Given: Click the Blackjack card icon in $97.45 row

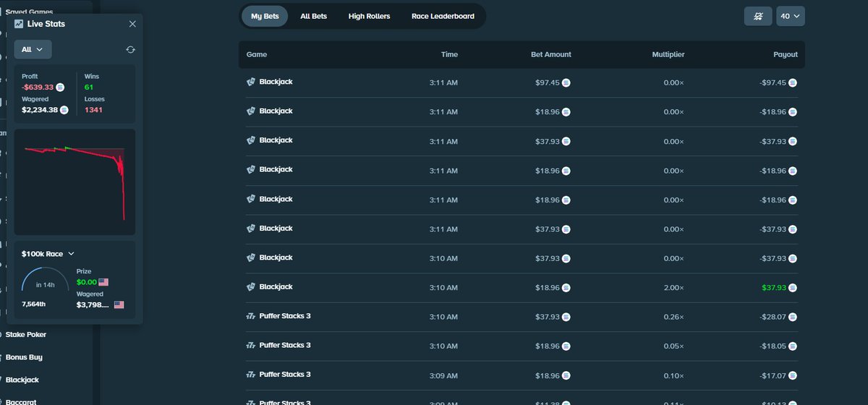Looking at the screenshot, I should pos(251,82).
